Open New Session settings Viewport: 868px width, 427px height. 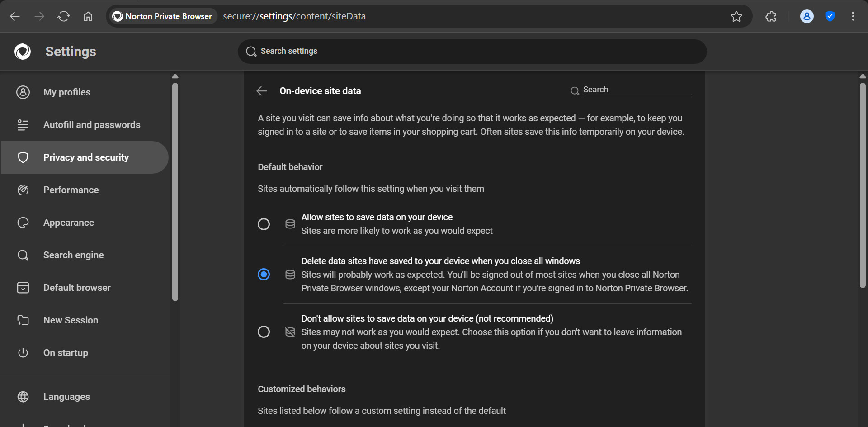coord(85,320)
